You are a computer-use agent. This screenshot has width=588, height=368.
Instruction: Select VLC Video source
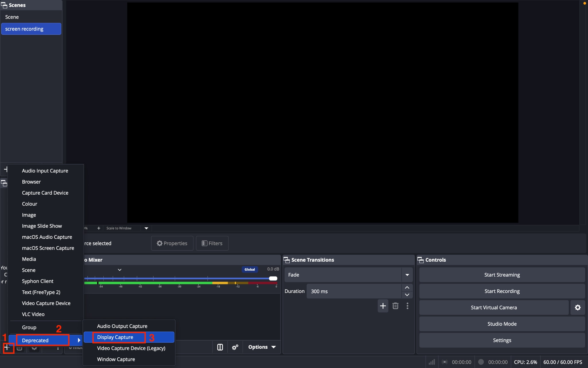33,315
